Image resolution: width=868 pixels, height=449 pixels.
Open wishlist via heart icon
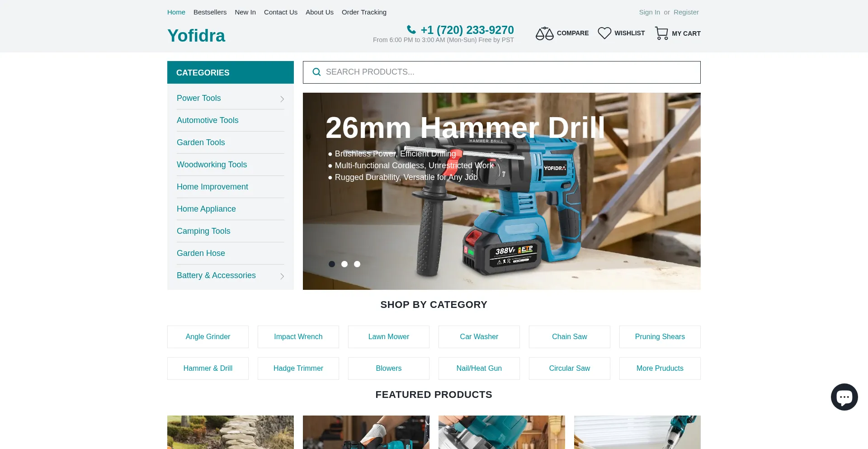pos(604,33)
